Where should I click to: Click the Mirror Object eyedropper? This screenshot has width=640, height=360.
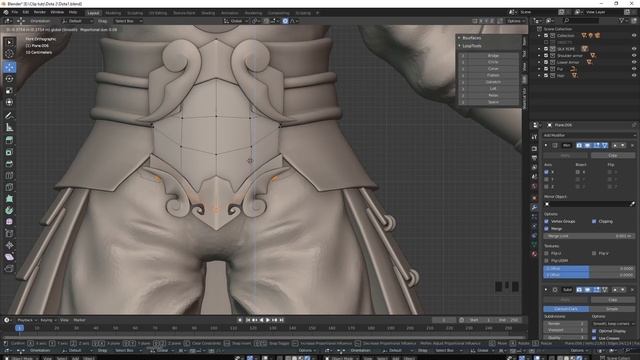632,203
